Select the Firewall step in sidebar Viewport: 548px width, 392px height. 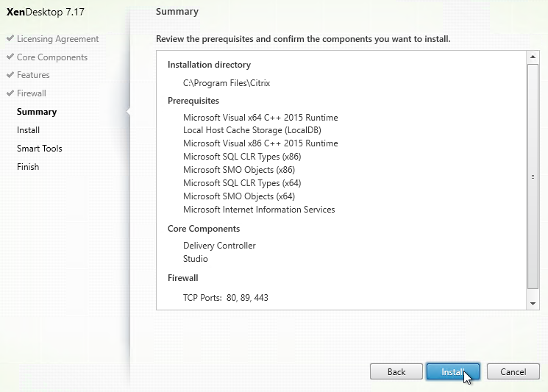point(32,93)
